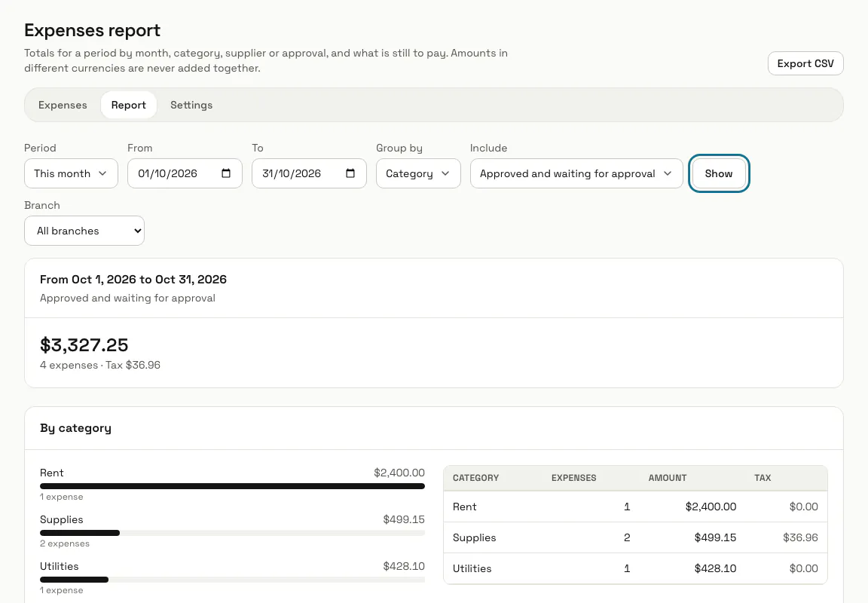Click the '2 expenses' caption under Supplies
The image size is (868, 603).
pos(65,543)
